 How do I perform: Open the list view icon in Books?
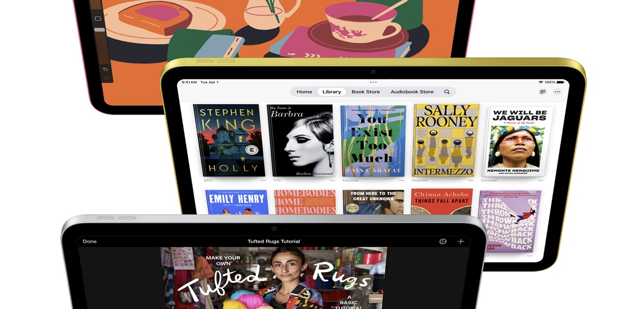(x=543, y=92)
